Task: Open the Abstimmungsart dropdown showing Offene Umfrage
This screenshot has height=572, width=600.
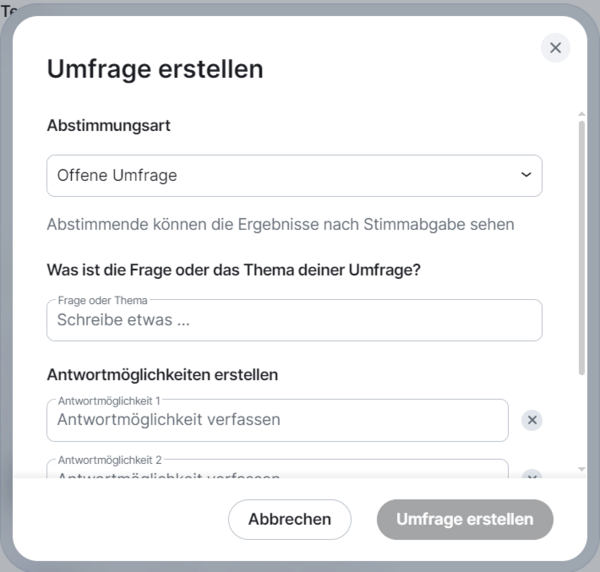Action: pos(294,175)
